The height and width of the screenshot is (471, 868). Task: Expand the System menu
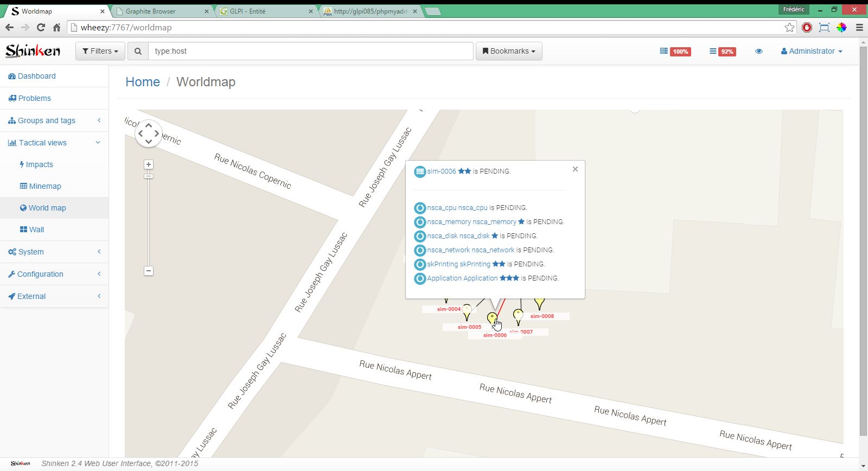(x=54, y=252)
